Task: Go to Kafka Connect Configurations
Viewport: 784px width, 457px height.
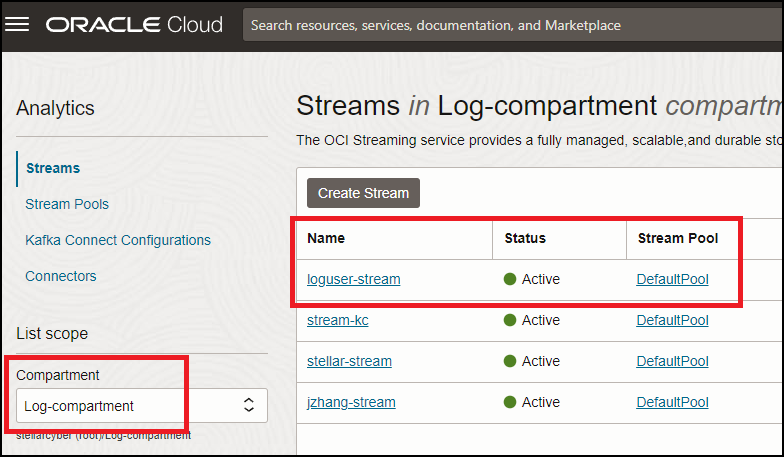Action: tap(118, 240)
